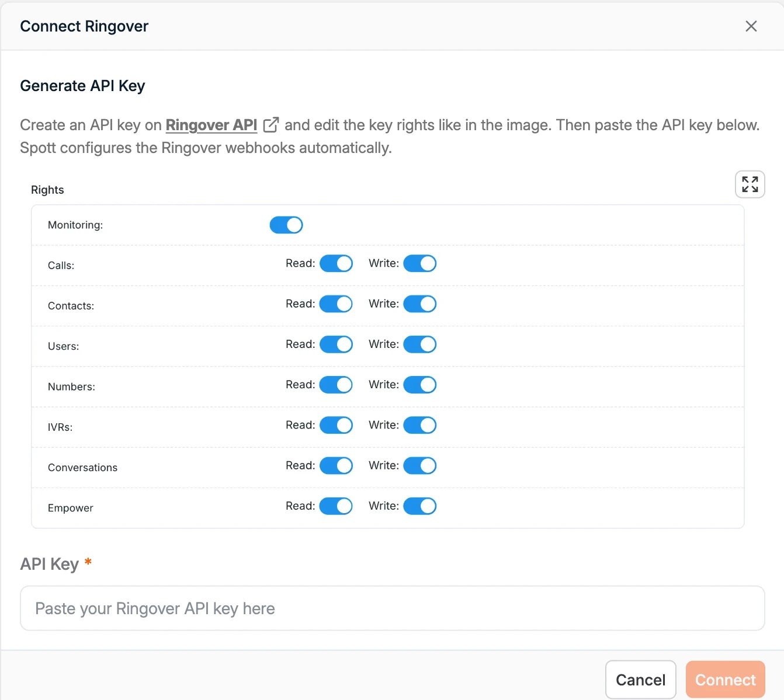Viewport: 784px width, 700px height.
Task: Toggle the Numbers Read switch
Action: pos(336,385)
